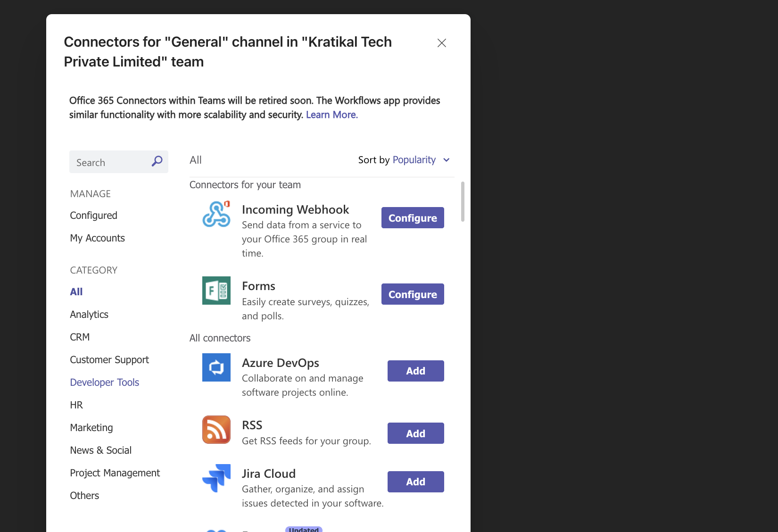Click the RSS feed icon
778x532 pixels.
click(x=216, y=430)
